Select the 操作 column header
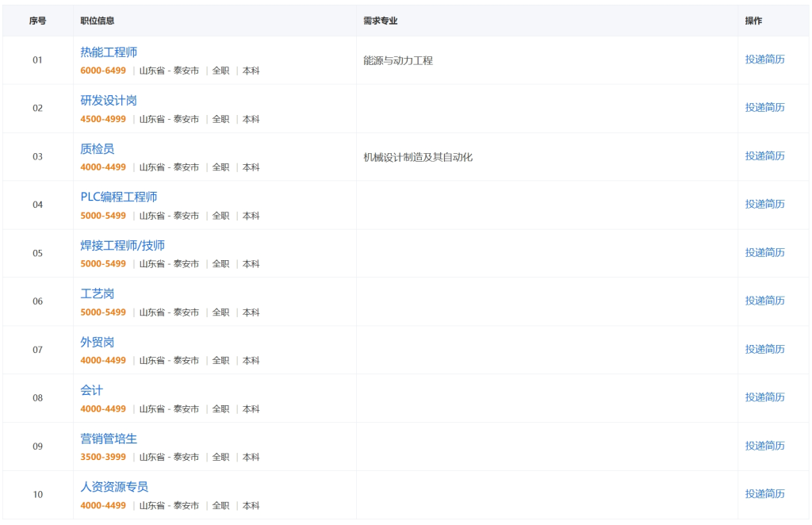 pyautogui.click(x=753, y=21)
